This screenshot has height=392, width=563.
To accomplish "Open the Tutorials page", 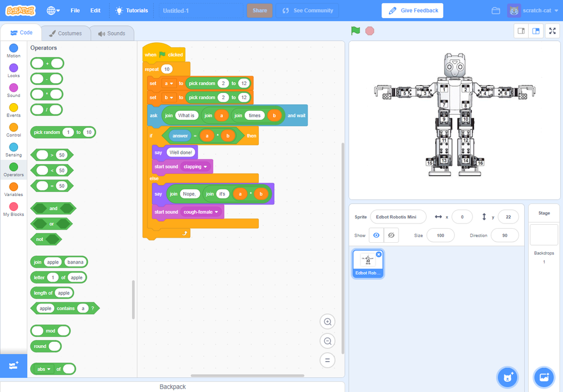I will pyautogui.click(x=131, y=10).
